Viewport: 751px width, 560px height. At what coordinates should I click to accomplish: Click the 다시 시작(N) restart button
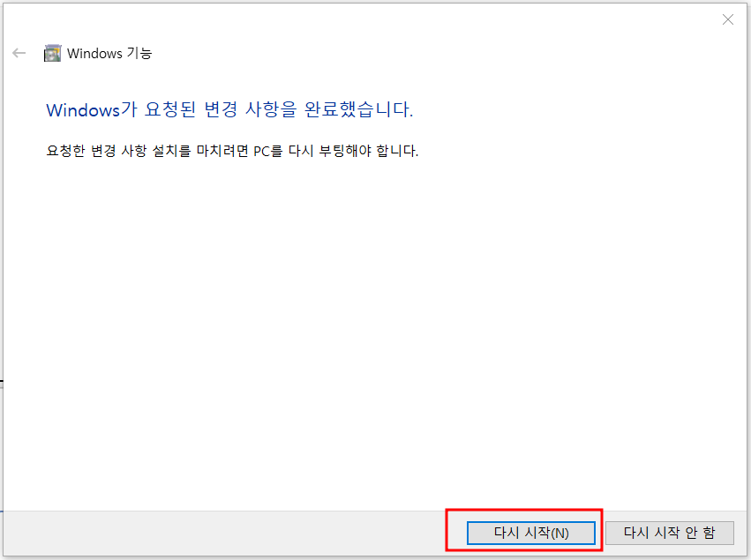coord(531,533)
